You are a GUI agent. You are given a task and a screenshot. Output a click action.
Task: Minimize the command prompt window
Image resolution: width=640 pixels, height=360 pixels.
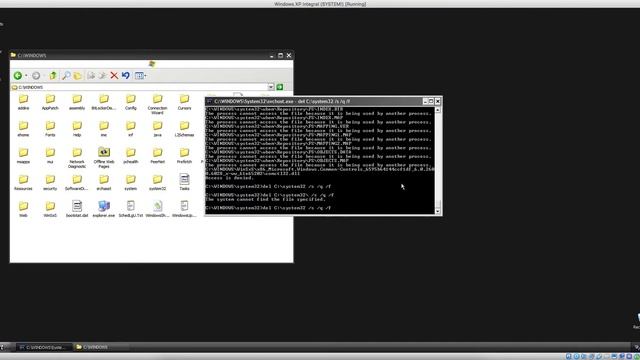(425, 101)
